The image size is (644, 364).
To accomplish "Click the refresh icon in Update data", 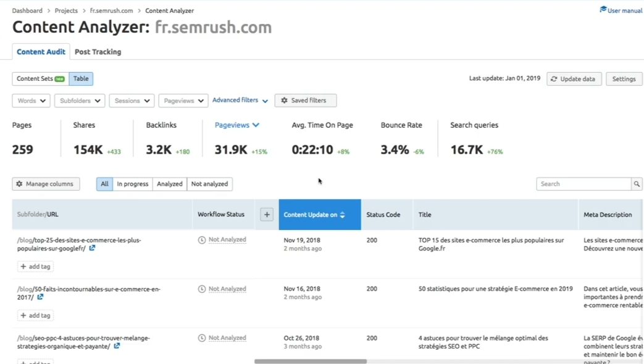I will (x=554, y=79).
